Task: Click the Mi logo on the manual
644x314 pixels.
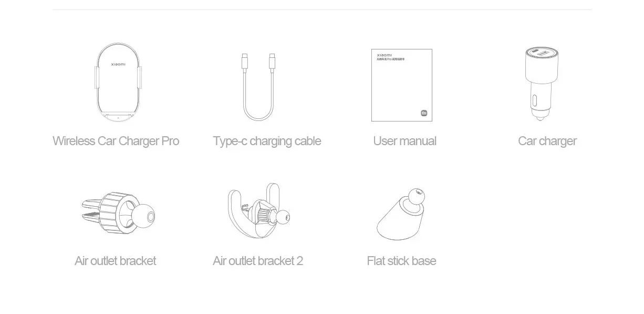Action: [424, 113]
